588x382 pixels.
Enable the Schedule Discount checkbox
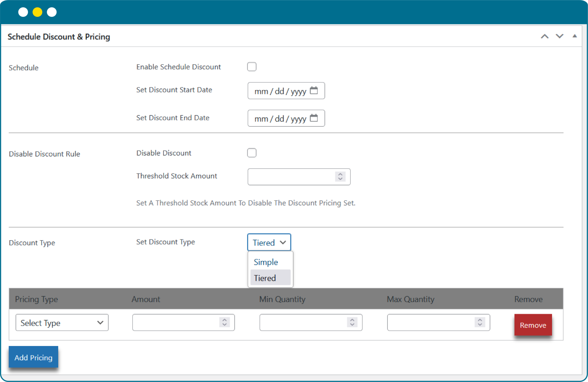coord(252,67)
